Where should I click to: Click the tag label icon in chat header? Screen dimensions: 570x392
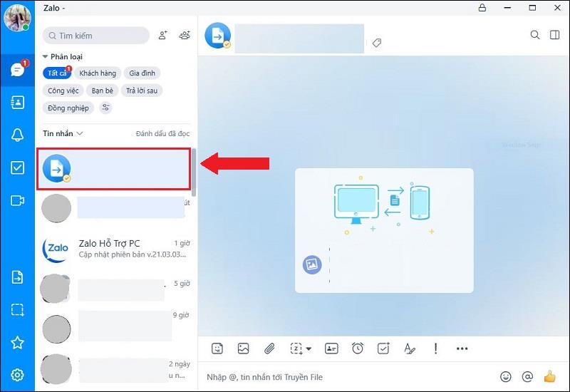click(x=377, y=43)
